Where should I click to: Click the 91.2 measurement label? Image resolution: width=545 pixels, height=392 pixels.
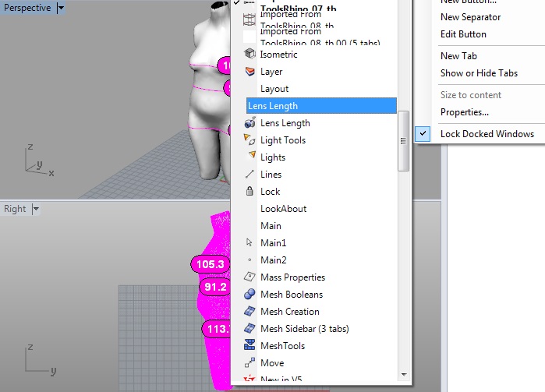click(x=215, y=287)
